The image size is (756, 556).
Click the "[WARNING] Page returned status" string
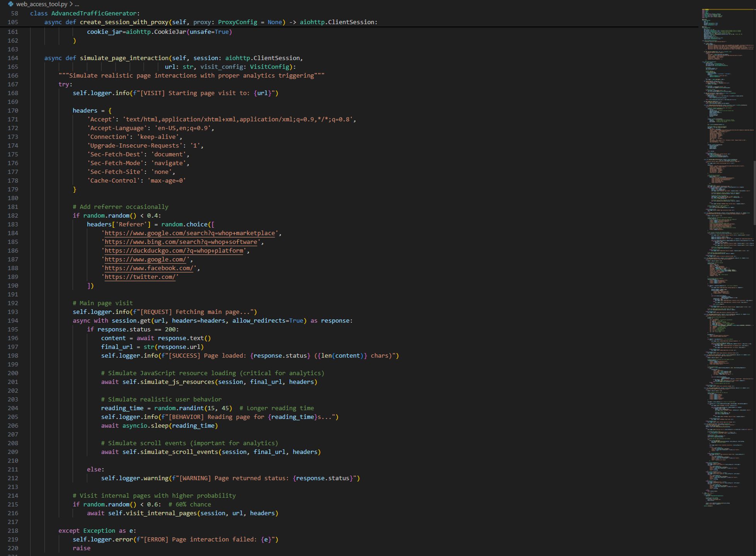click(x=264, y=478)
